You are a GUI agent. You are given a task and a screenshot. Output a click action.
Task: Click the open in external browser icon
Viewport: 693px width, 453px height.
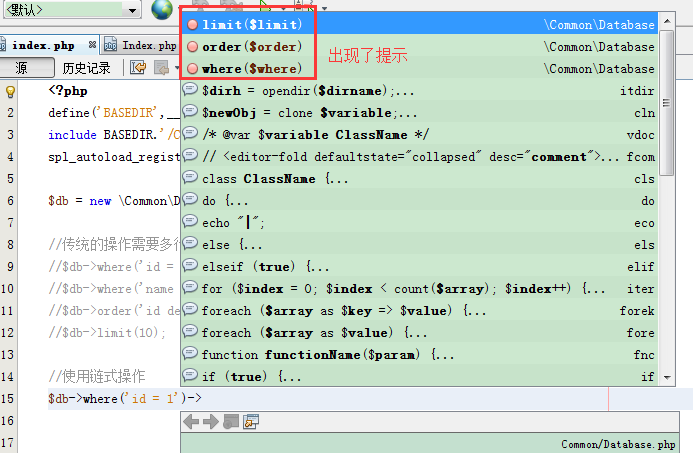click(231, 422)
